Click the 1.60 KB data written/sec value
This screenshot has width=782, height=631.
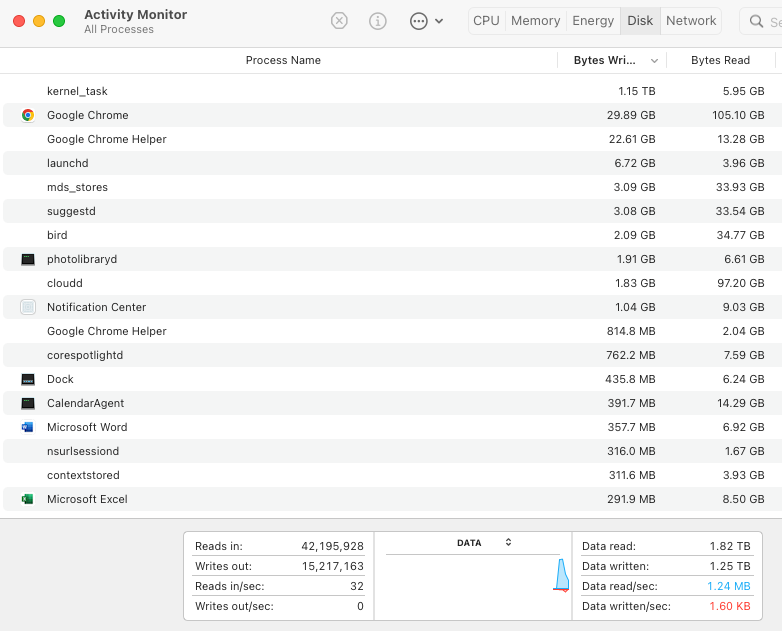point(730,606)
